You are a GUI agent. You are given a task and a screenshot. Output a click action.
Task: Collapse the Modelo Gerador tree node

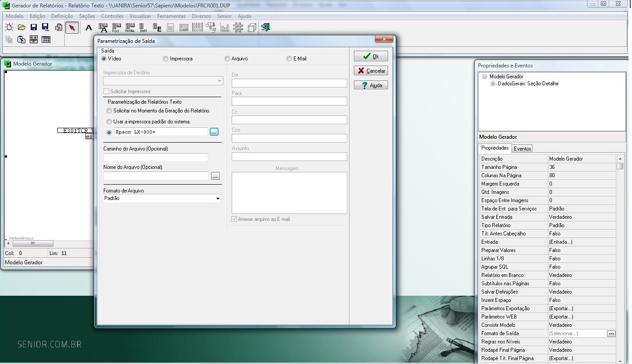tap(485, 77)
